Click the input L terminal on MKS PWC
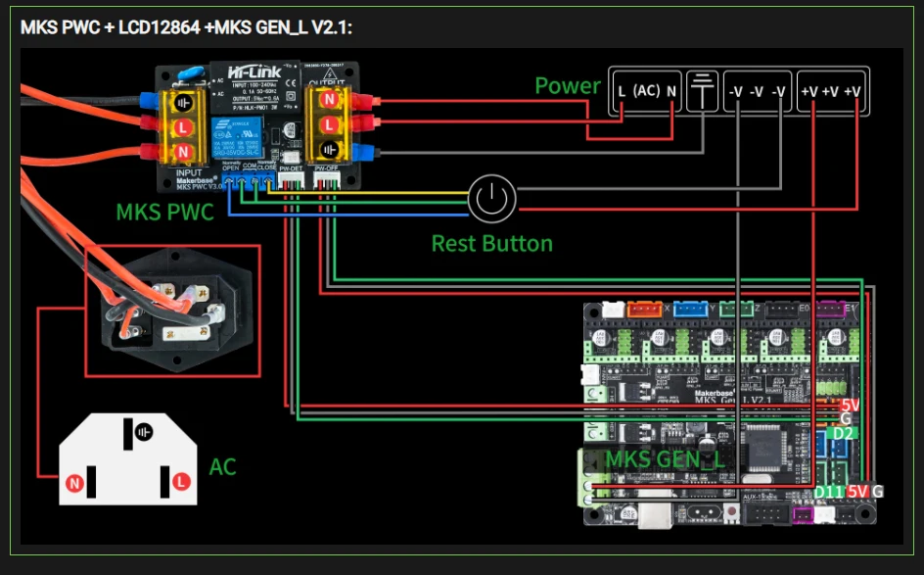 coord(183,126)
